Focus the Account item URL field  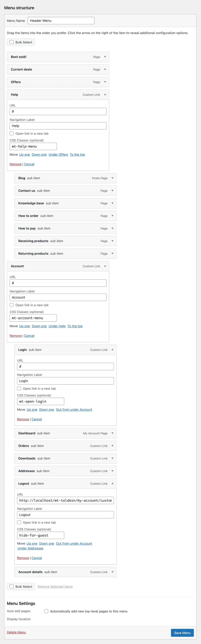click(x=58, y=283)
